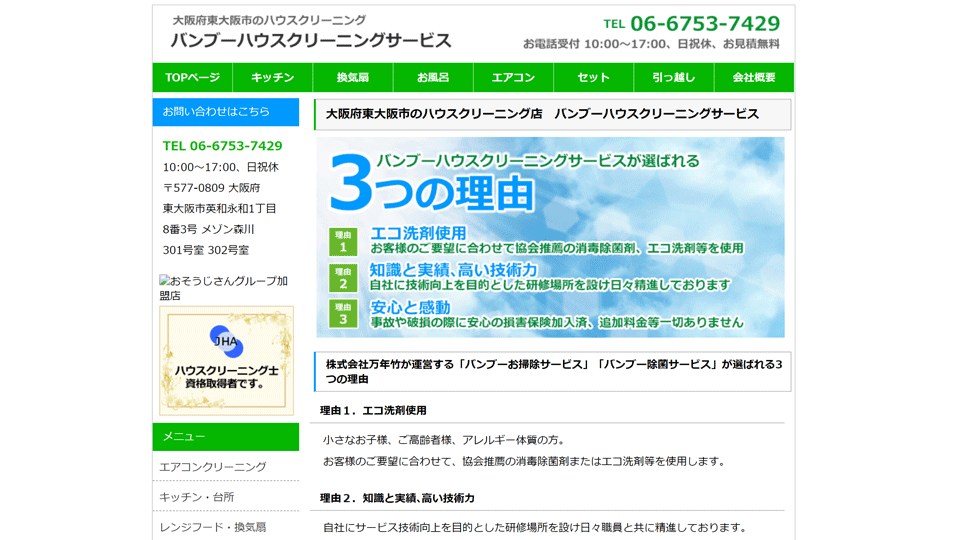Viewport: 960px width, 540px height.
Task: Open the 会社概要 navigation item
Action: tap(754, 78)
